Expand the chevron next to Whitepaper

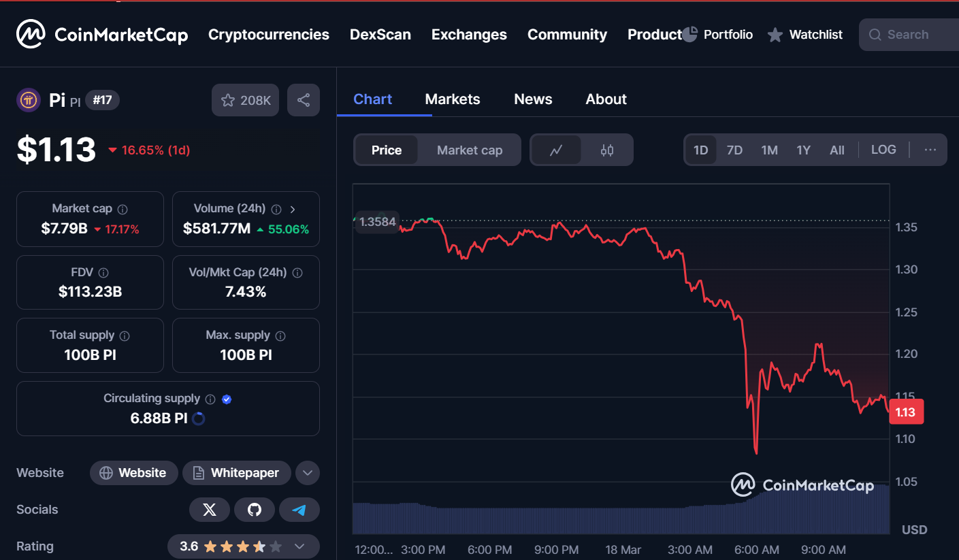[307, 472]
